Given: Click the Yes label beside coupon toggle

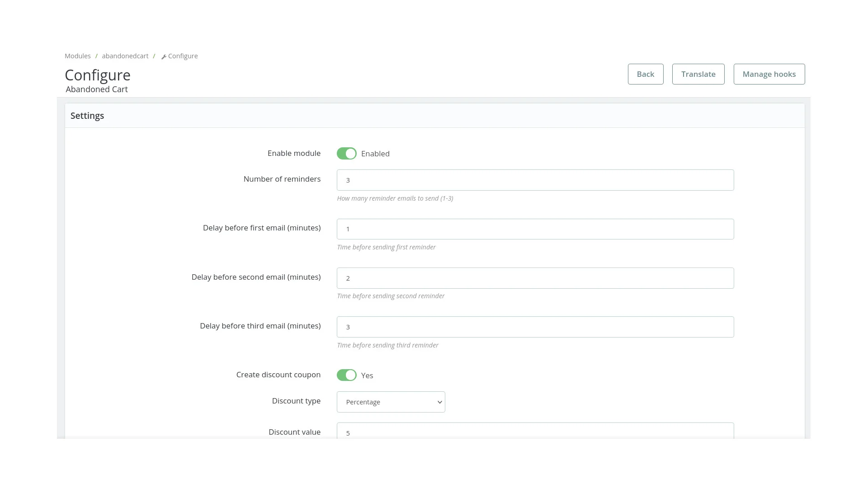Looking at the screenshot, I should pos(367,375).
